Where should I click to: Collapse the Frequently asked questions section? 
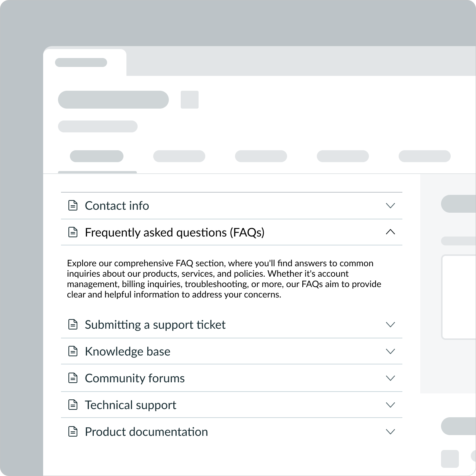pos(390,232)
